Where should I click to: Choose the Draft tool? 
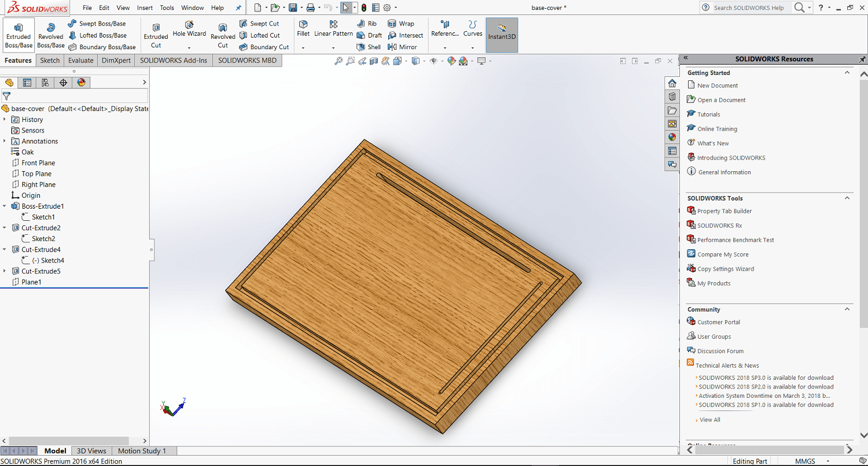coord(369,35)
